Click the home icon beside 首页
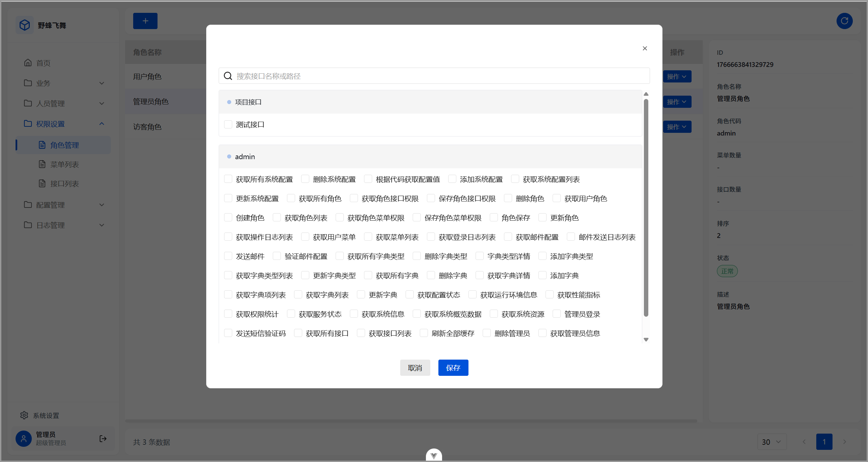The width and height of the screenshot is (868, 462). 28,63
